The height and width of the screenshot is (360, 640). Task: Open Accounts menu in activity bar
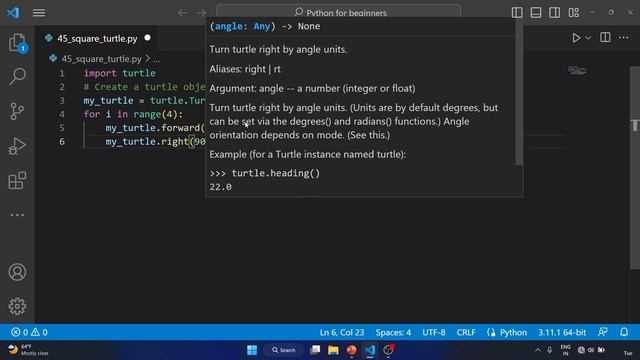tap(17, 272)
